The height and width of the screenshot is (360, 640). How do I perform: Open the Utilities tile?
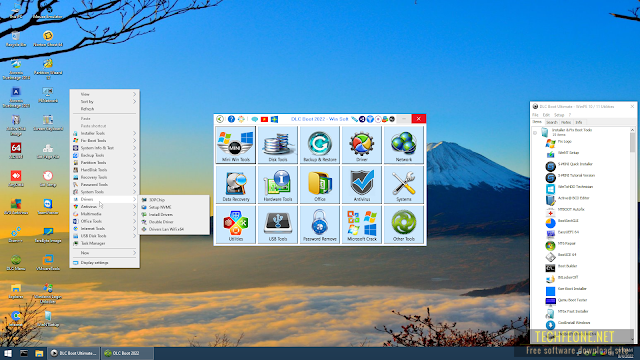[236, 224]
